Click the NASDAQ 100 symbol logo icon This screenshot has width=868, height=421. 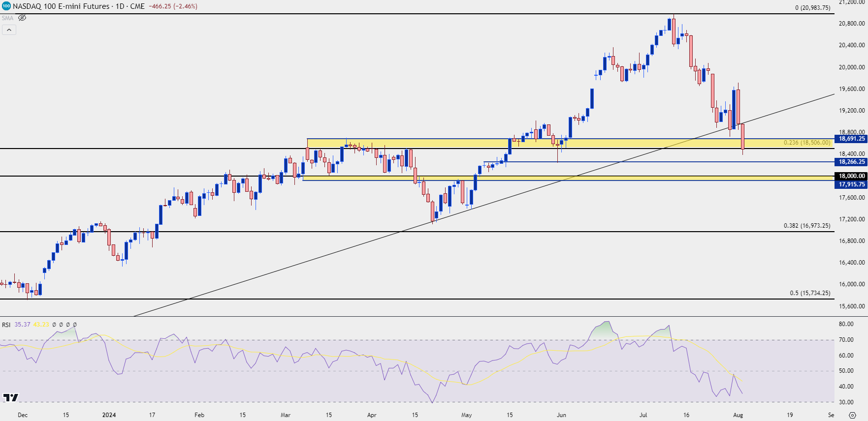[x=6, y=6]
